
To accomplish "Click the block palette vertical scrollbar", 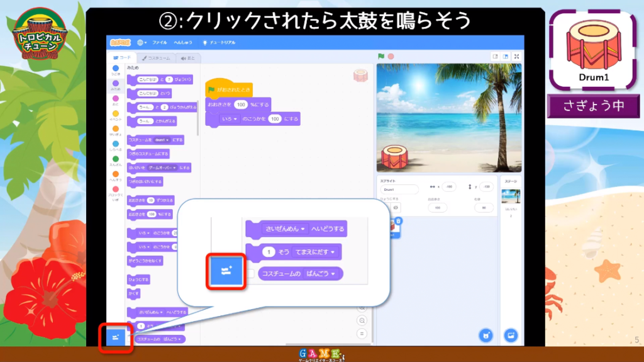I will 198,117.
